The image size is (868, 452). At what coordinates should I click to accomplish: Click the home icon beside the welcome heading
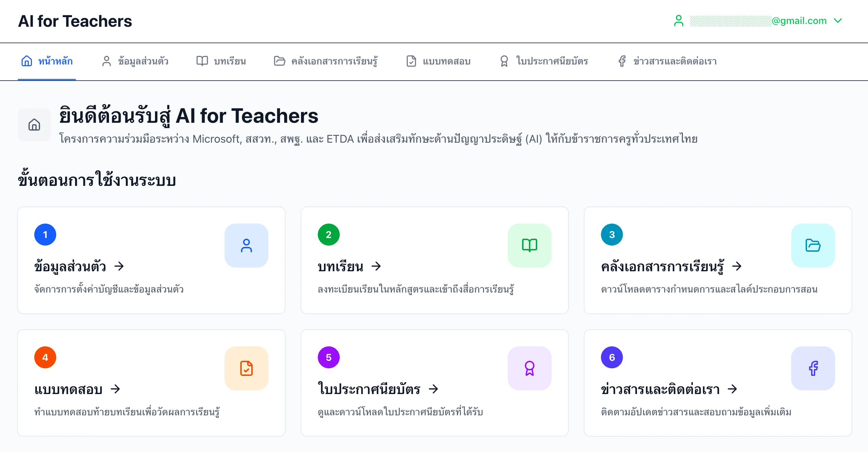[x=34, y=125]
